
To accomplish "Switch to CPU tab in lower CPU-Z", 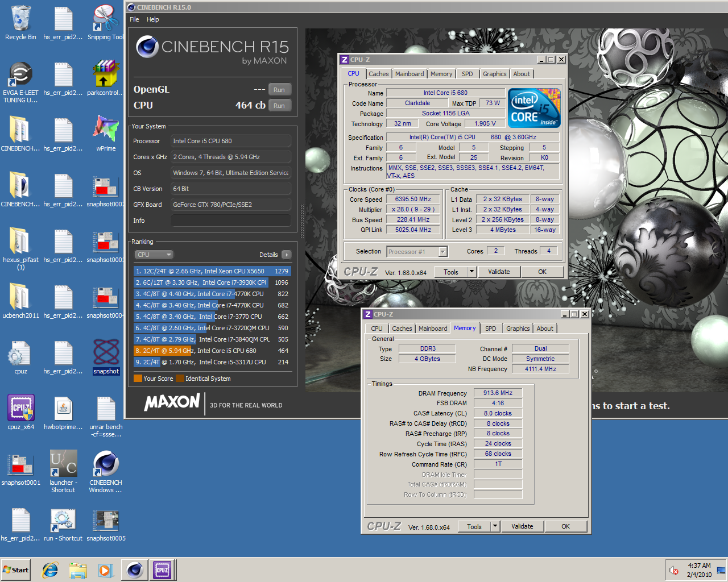I will click(x=377, y=329).
